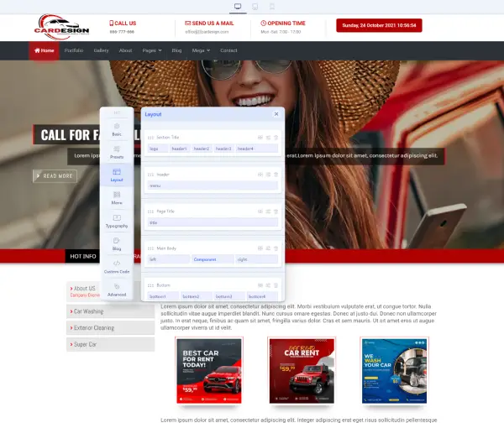The width and height of the screenshot is (504, 423).
Task: Open Typography settings in the sidebar
Action: (117, 221)
